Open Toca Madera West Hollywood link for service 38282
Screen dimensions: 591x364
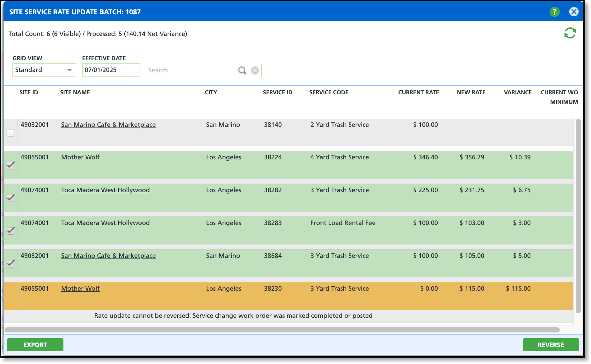(x=105, y=190)
